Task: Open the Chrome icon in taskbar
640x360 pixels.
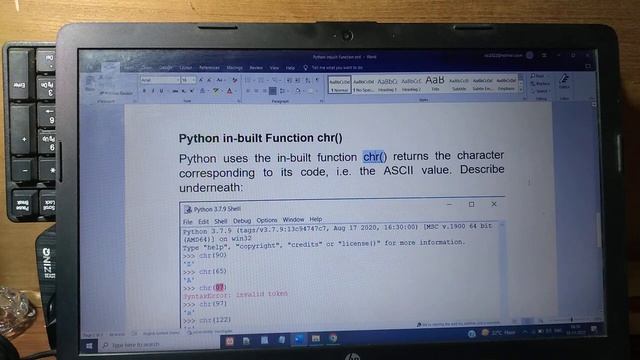Action: click(334, 339)
